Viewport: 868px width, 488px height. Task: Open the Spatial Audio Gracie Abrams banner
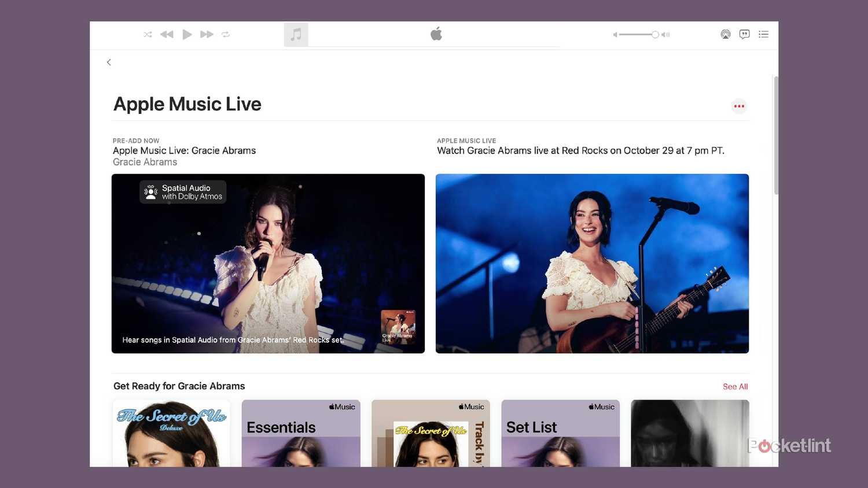point(268,264)
